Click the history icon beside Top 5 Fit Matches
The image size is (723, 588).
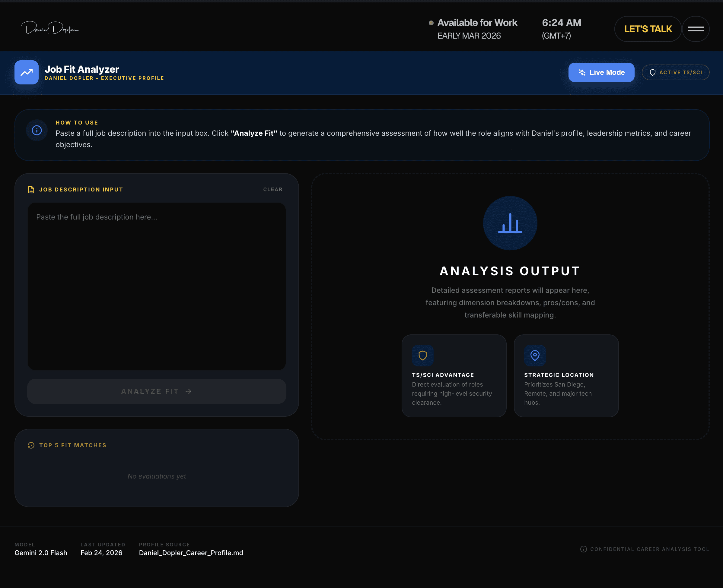pos(31,445)
